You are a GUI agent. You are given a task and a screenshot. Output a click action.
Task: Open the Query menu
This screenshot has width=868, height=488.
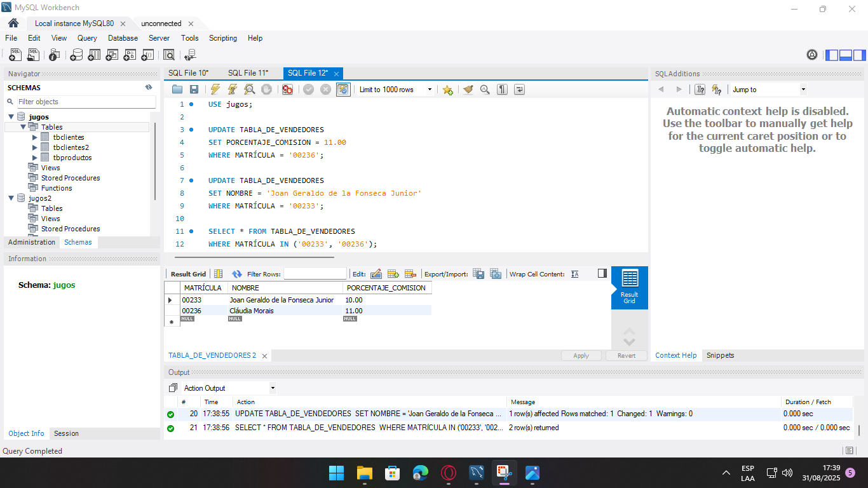tap(87, 38)
